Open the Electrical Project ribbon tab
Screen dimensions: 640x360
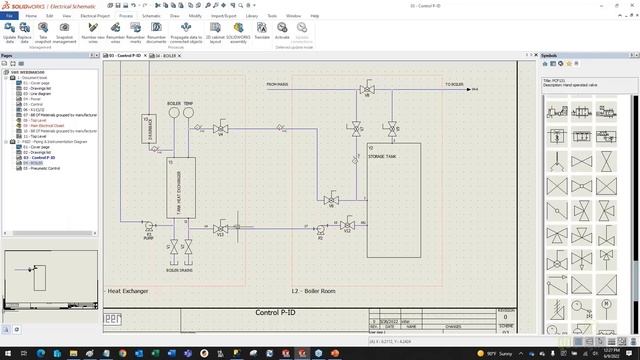[x=95, y=16]
